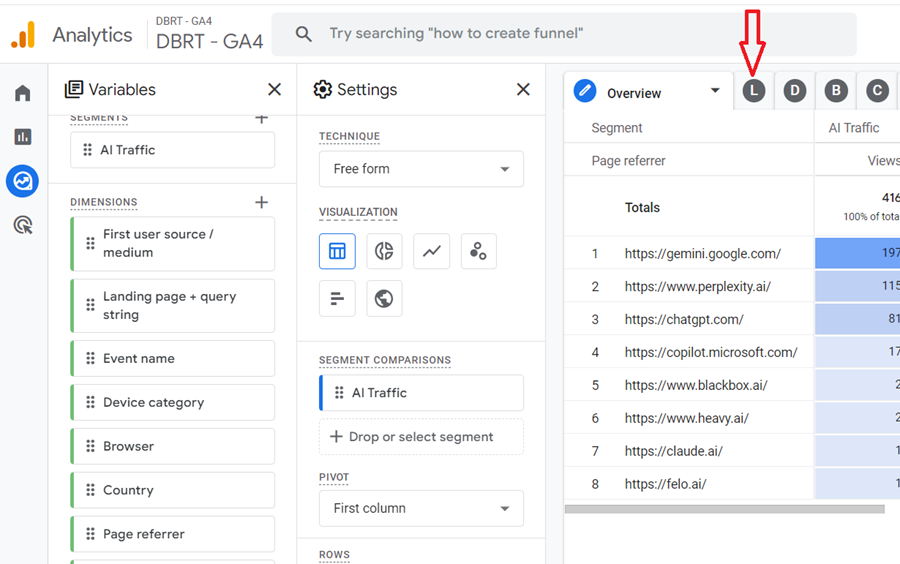This screenshot has width=900, height=564.
Task: Click Drop or select segment
Action: pyautogui.click(x=421, y=437)
